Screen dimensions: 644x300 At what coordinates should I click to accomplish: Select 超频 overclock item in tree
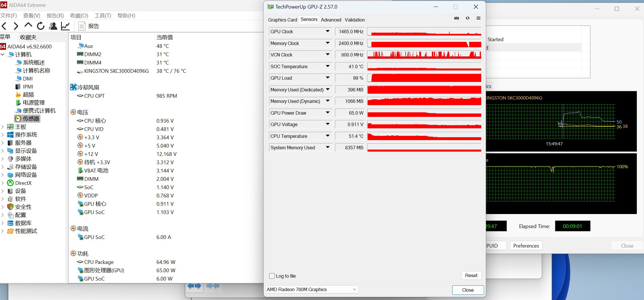point(25,95)
